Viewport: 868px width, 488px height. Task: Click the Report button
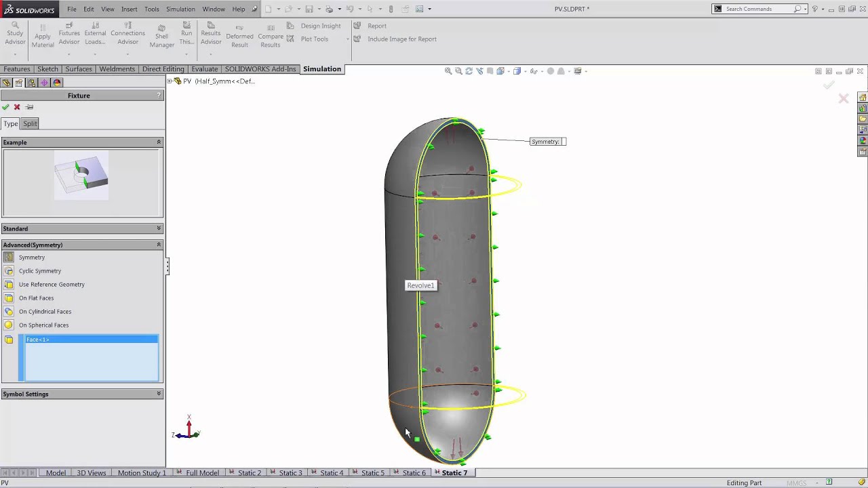(370, 26)
